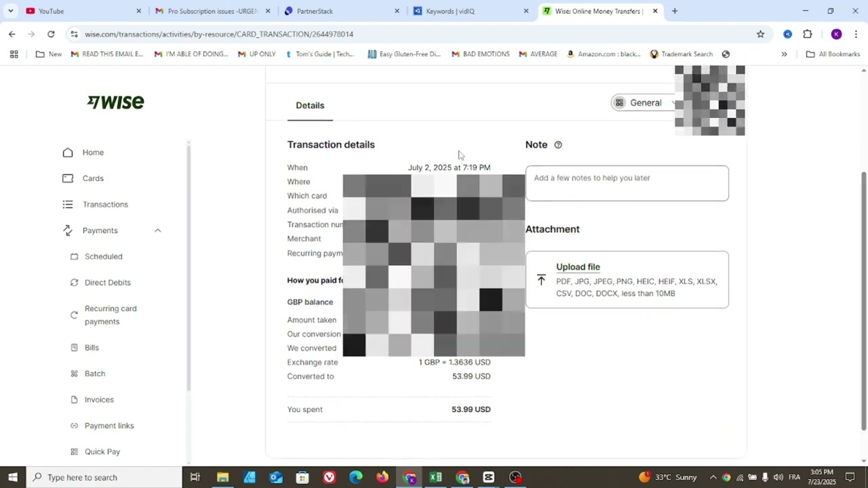Collapse the Payments submenu chevron
Screen dimensions: 868x488
click(x=157, y=230)
